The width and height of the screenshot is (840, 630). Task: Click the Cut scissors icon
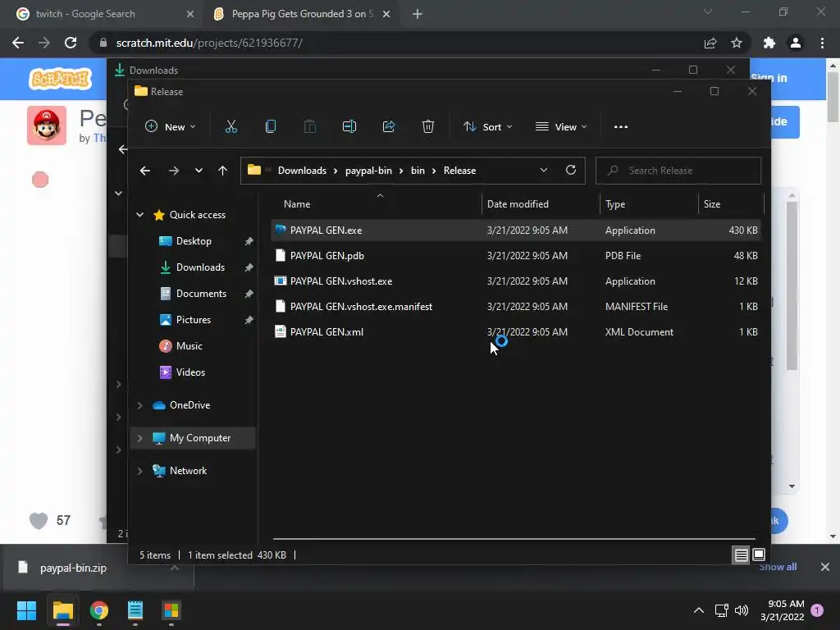tap(231, 126)
